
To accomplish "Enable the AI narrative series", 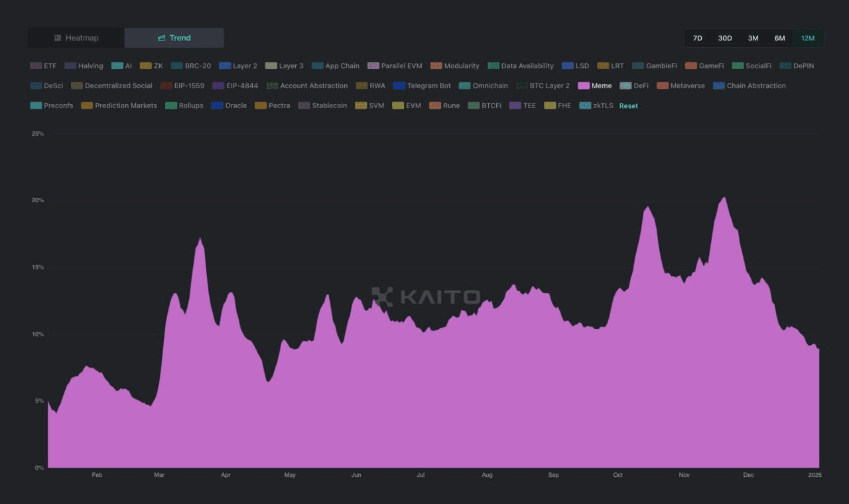I will [122, 66].
